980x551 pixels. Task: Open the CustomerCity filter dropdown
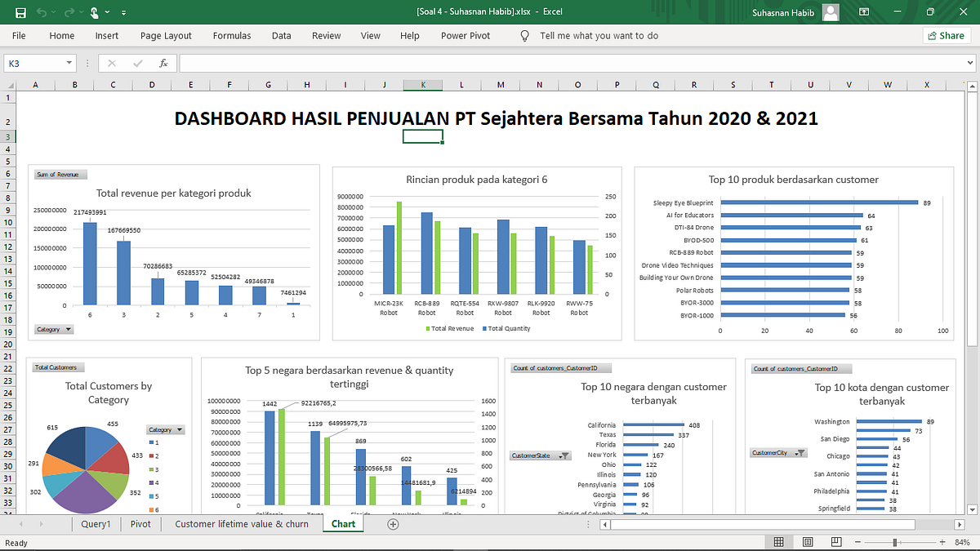click(777, 452)
